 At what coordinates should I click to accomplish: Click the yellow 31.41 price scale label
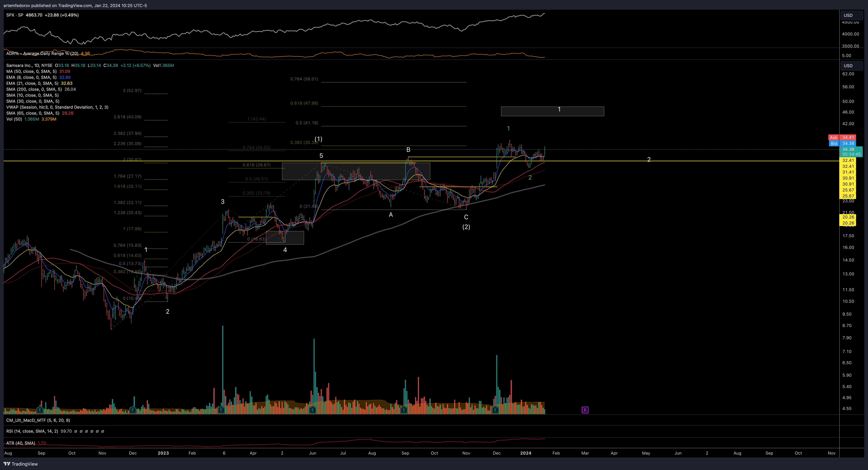848,172
